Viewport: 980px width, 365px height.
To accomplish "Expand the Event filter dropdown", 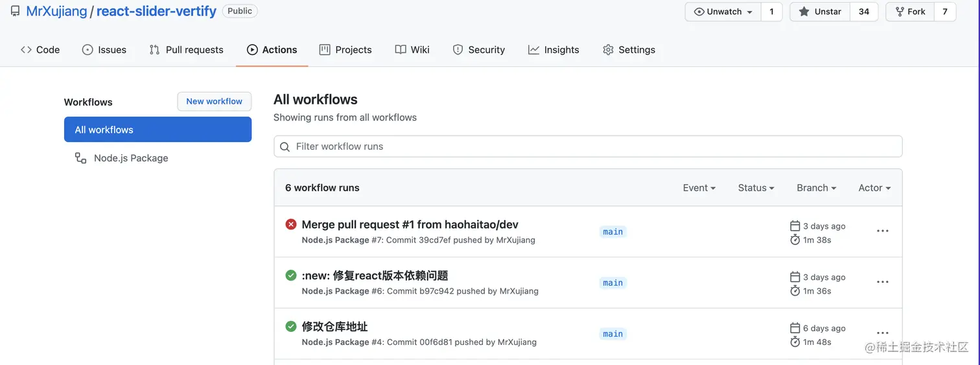I will 699,188.
